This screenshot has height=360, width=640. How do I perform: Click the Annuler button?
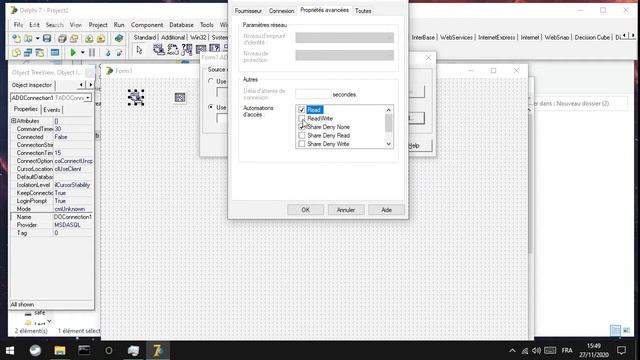pyautogui.click(x=346, y=210)
